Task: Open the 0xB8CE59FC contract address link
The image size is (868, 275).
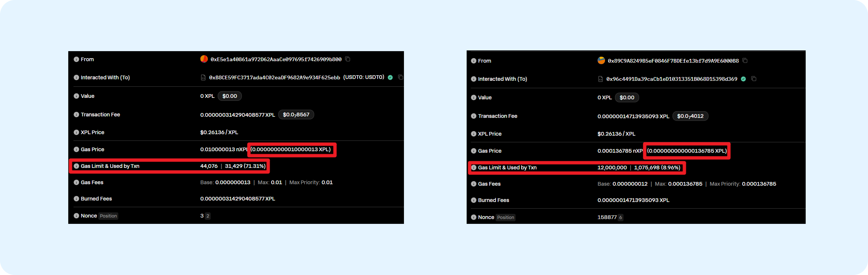Action: coord(274,77)
